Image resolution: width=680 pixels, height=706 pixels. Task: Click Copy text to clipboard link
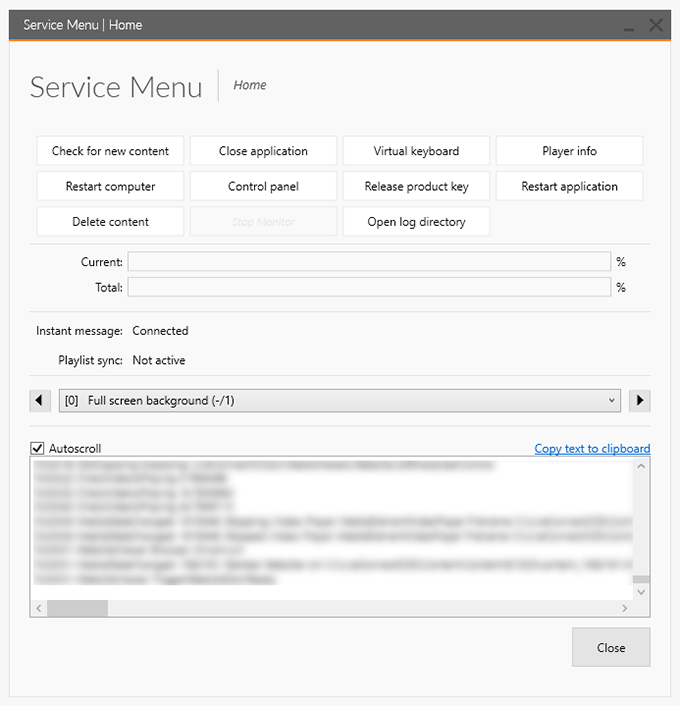pyautogui.click(x=592, y=449)
